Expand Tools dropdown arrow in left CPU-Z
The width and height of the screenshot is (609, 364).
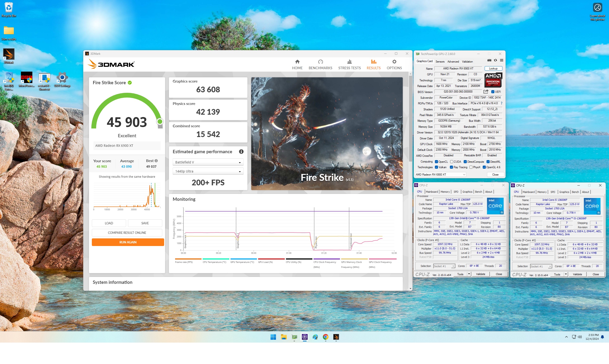[x=469, y=274]
